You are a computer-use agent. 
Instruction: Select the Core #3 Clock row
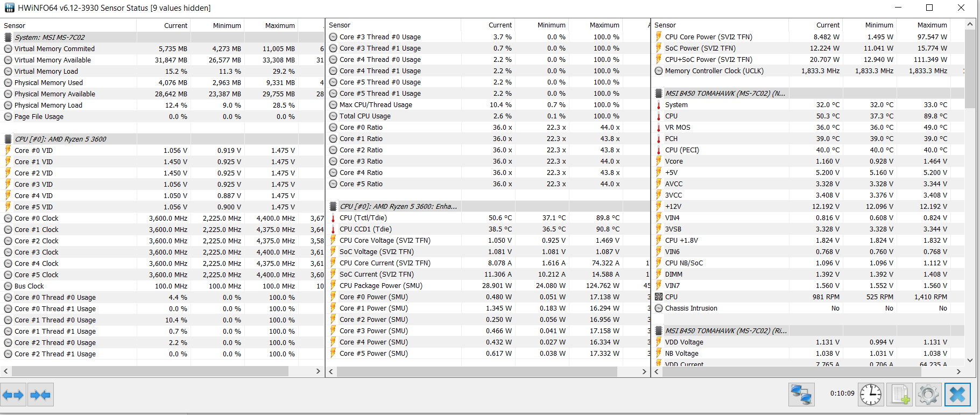point(163,252)
